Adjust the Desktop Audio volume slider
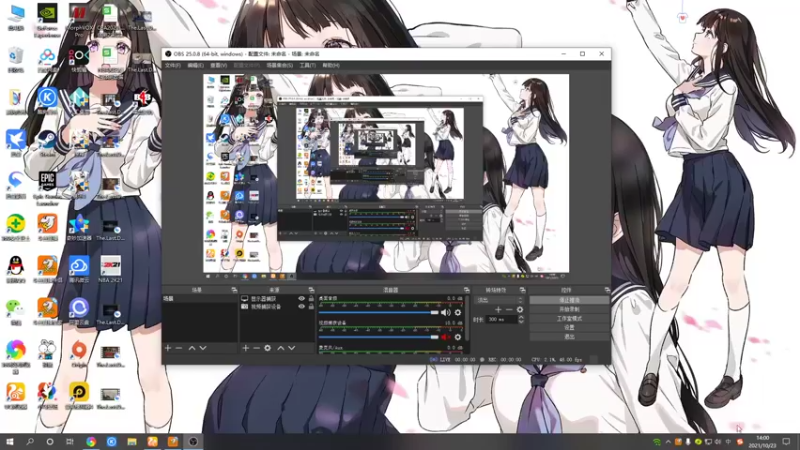 click(379, 313)
